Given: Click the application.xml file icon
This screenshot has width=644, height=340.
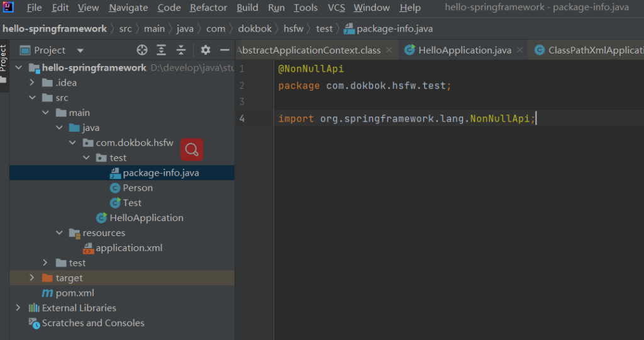Looking at the screenshot, I should tap(88, 248).
